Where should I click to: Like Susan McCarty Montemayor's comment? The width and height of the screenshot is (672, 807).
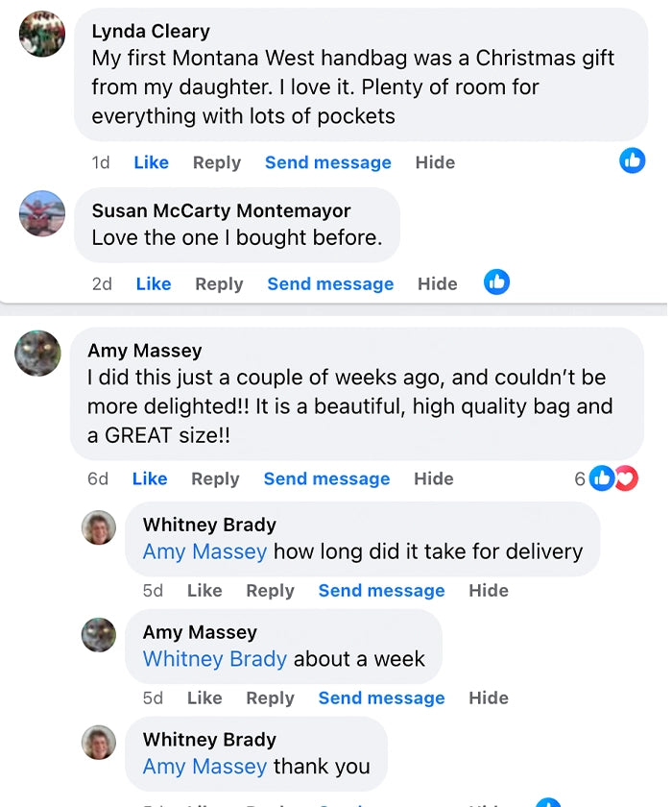[x=154, y=283]
